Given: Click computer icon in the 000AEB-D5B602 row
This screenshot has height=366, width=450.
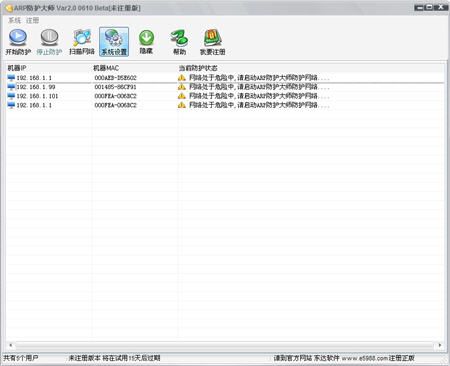Looking at the screenshot, I should click(x=11, y=78).
